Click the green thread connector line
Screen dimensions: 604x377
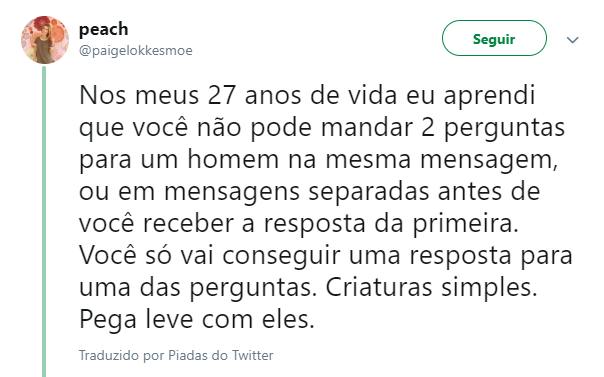(x=44, y=221)
